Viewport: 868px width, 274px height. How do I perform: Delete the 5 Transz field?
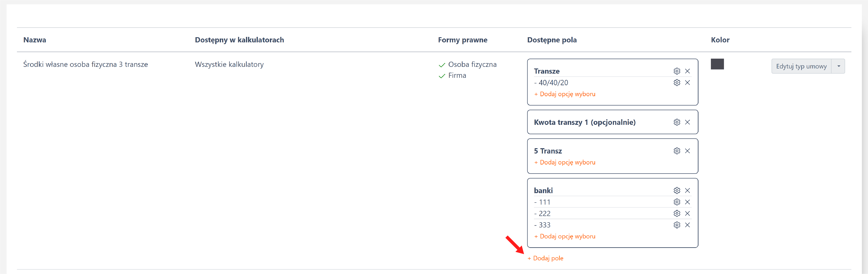tap(687, 151)
